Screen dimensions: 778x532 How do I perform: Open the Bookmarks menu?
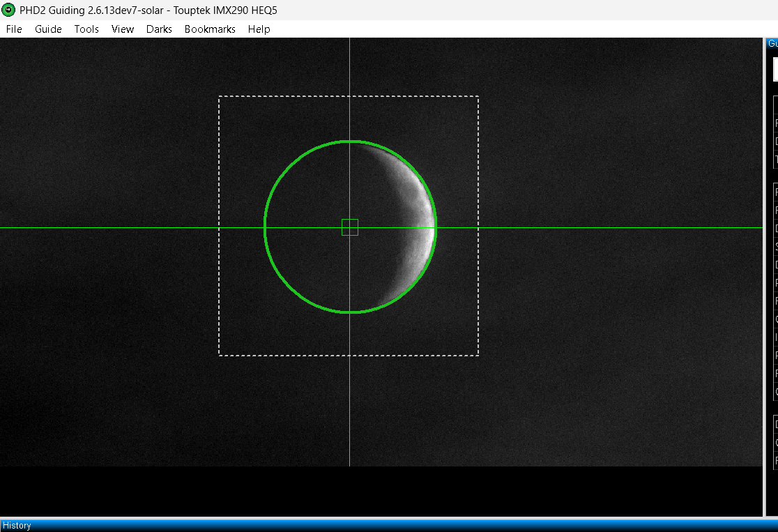[210, 29]
